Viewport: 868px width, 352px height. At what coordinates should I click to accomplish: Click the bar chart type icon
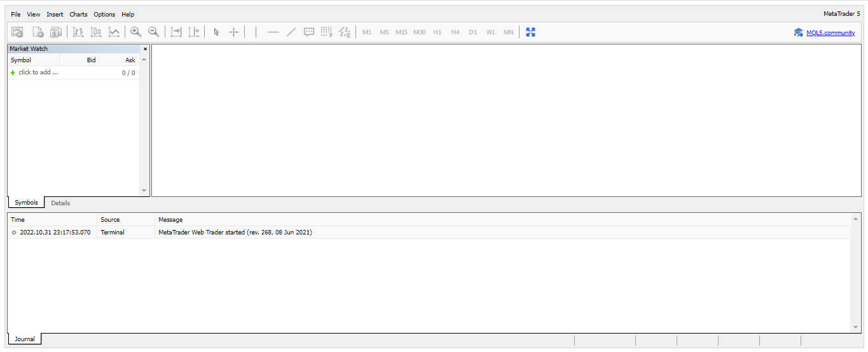pos(78,32)
